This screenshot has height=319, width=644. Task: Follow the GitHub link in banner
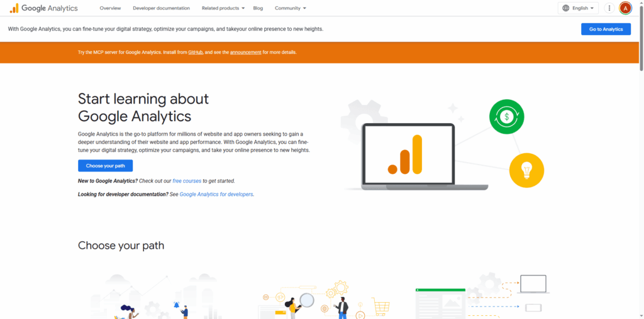(x=195, y=52)
